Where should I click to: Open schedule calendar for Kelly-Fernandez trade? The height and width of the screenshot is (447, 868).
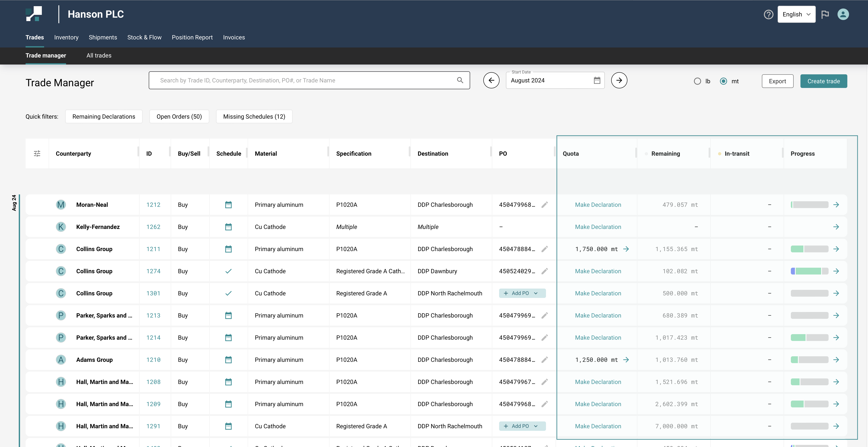pyautogui.click(x=228, y=227)
